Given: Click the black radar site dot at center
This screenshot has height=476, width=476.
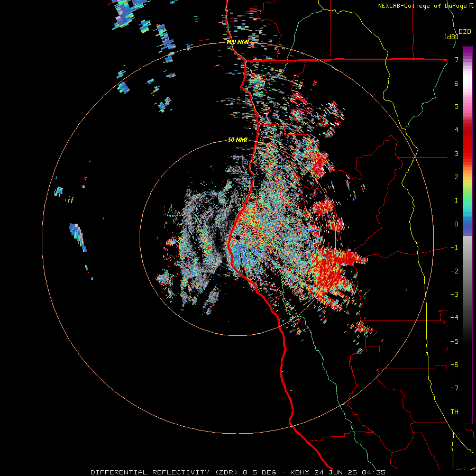Looking at the screenshot, I should (237, 237).
